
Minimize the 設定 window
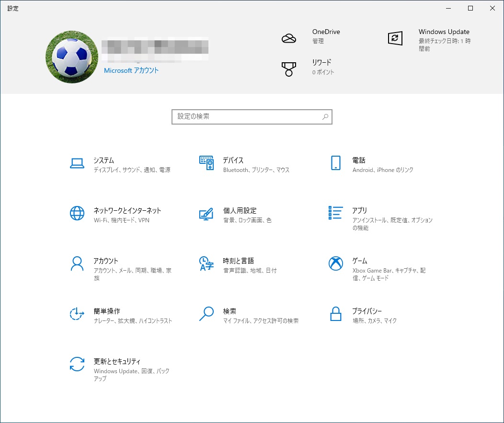(x=448, y=8)
